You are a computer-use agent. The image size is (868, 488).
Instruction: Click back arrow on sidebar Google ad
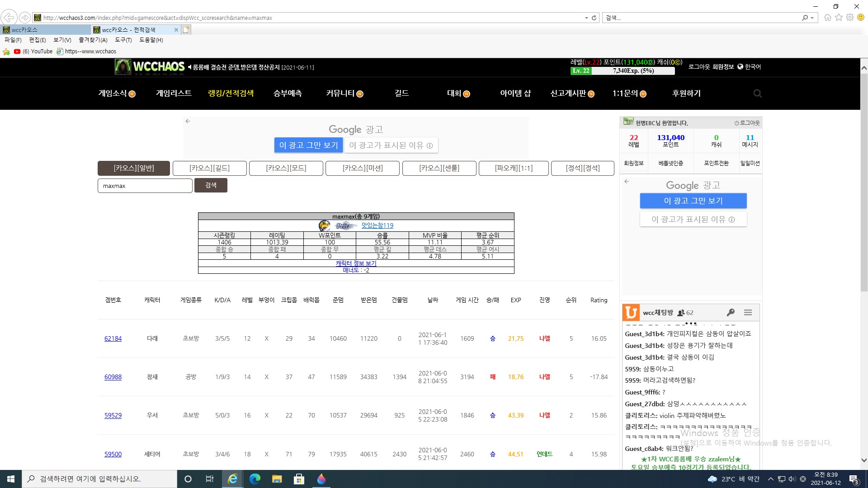[x=627, y=181]
